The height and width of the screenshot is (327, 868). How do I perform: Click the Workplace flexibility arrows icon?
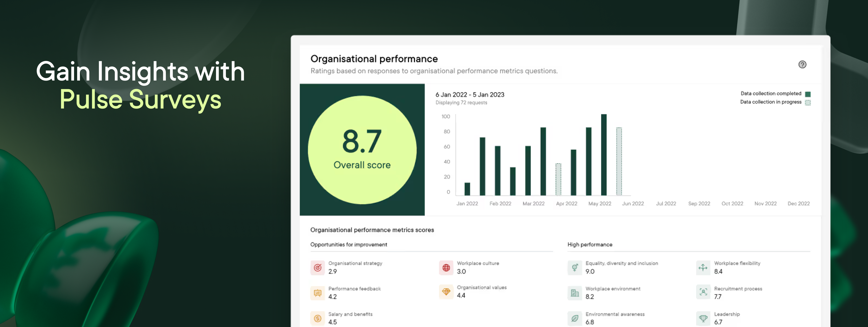(703, 268)
